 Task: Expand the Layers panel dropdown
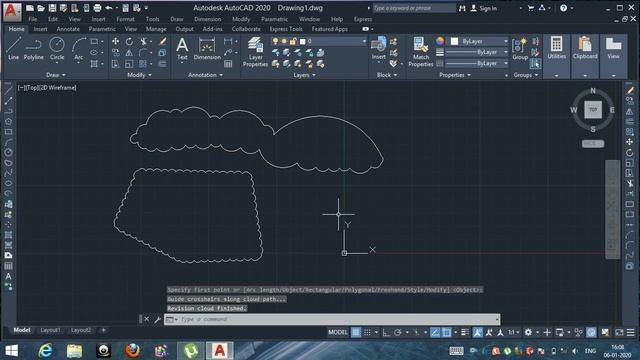coord(304,75)
